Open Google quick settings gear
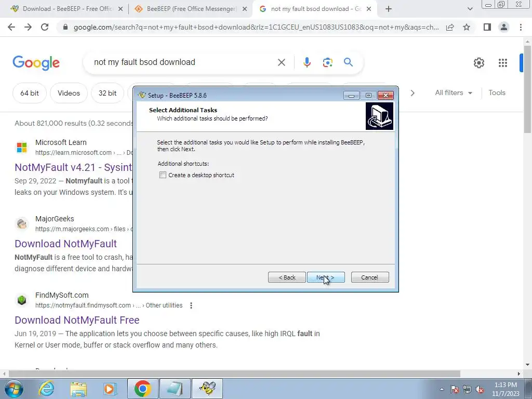 (x=478, y=63)
